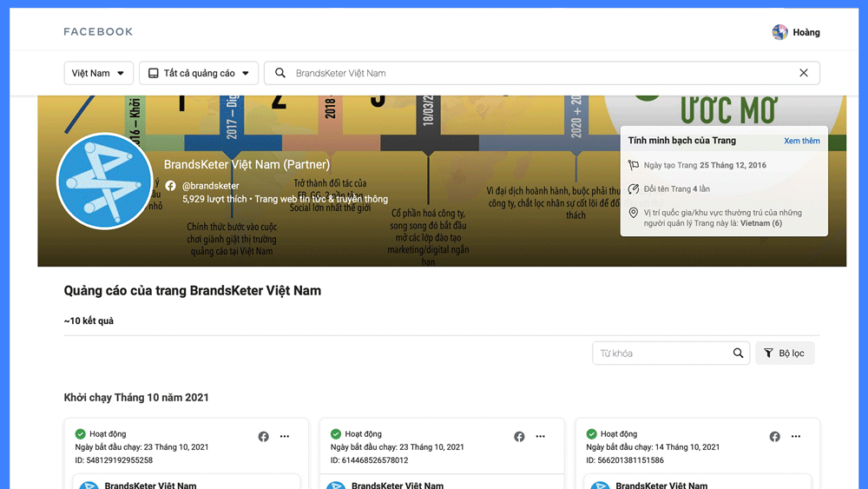Open BrandsKeter Việt Nam name in ad 614468526578012

pos(398,485)
